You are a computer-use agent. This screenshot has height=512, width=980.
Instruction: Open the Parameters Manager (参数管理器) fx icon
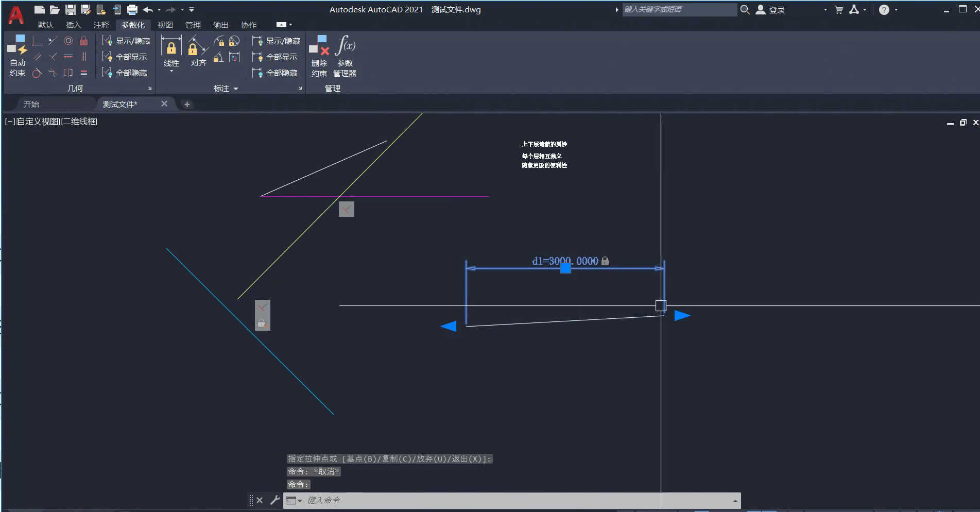click(345, 45)
